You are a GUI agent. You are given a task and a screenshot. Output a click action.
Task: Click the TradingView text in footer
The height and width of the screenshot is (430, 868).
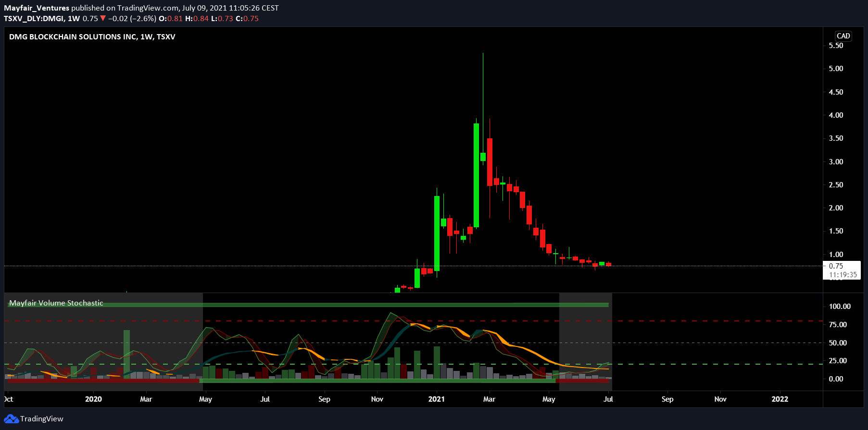(42, 419)
